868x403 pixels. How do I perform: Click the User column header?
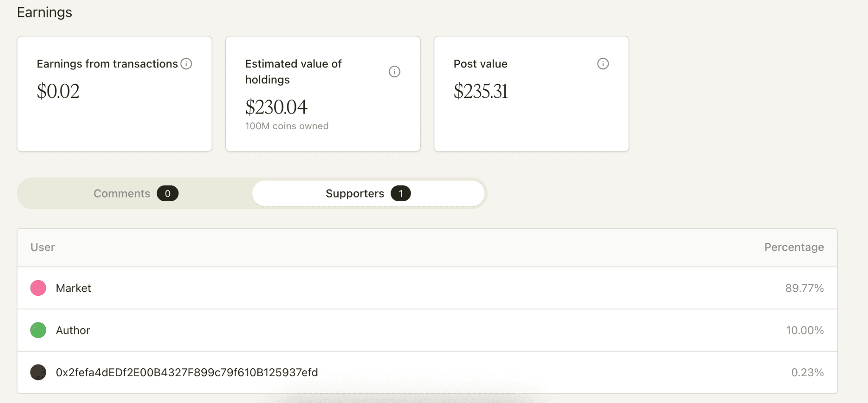click(x=42, y=247)
